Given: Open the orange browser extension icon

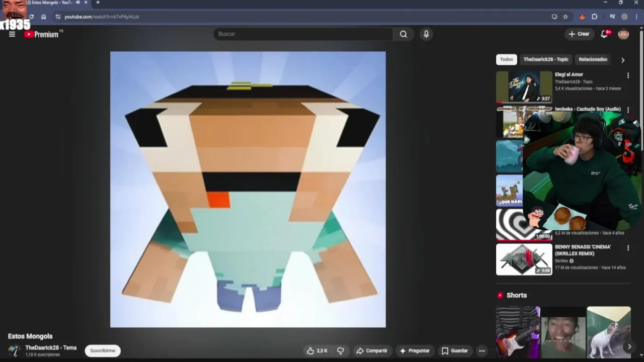Looking at the screenshot, I should (582, 17).
